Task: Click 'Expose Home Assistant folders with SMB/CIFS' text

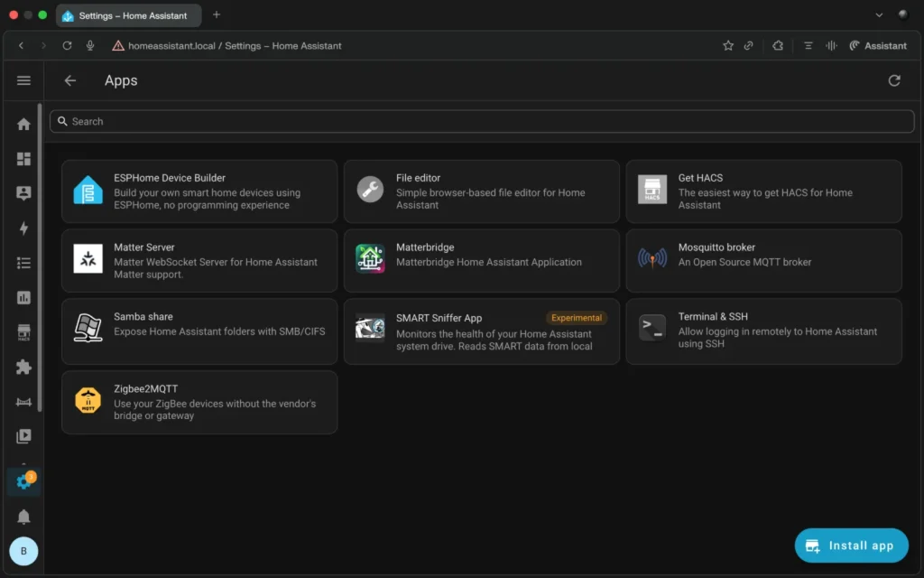Action: [x=219, y=331]
